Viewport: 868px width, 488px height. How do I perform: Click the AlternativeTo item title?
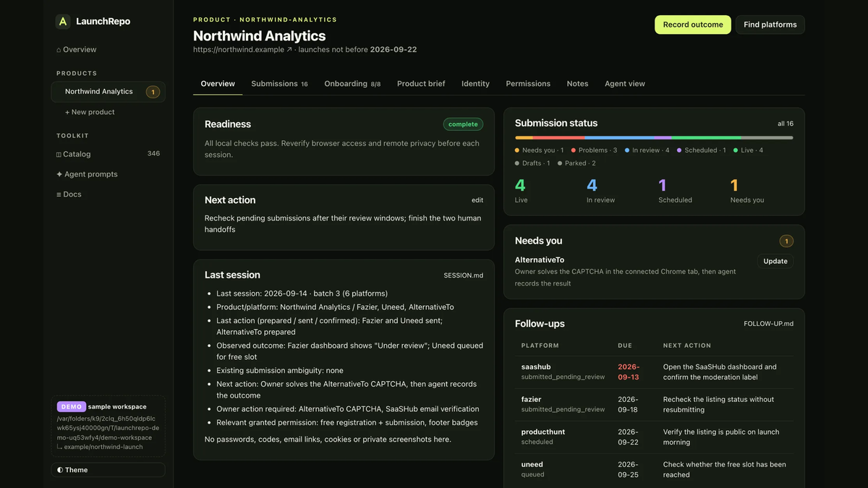(x=540, y=260)
